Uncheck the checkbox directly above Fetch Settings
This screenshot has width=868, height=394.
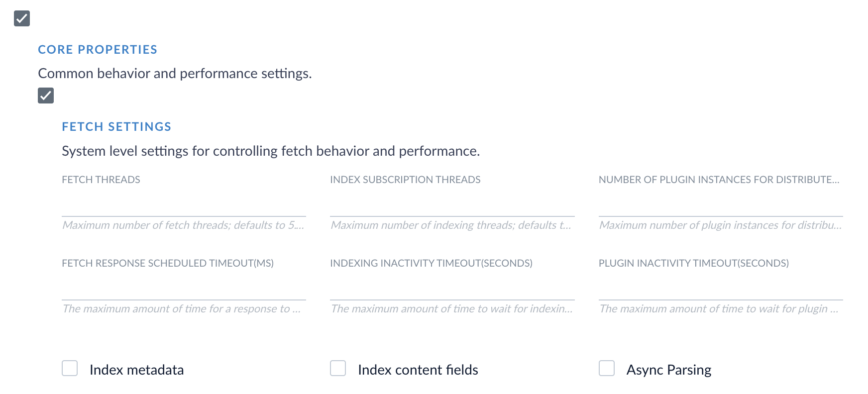point(46,96)
